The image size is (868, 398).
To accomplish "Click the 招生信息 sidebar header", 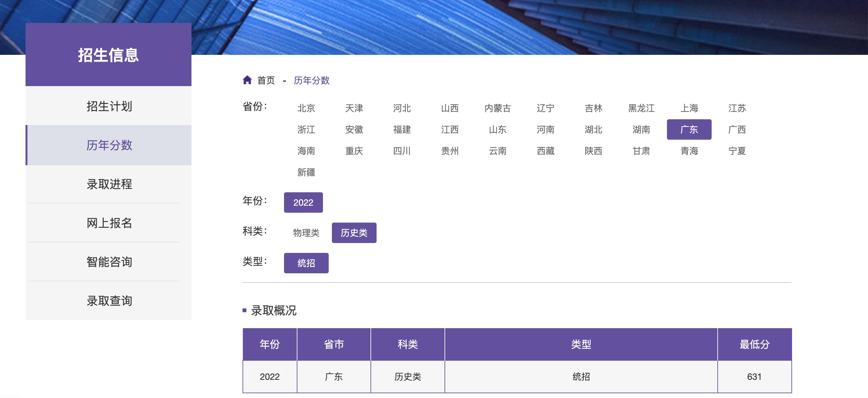I will [x=108, y=55].
